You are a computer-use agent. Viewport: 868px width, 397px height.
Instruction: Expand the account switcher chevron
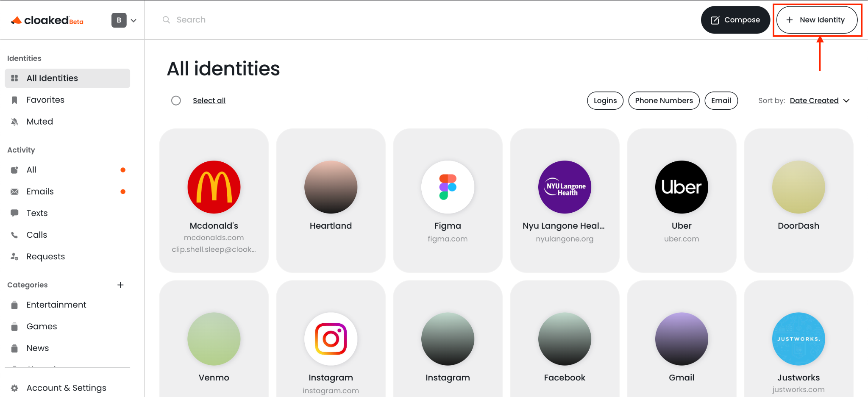point(134,20)
